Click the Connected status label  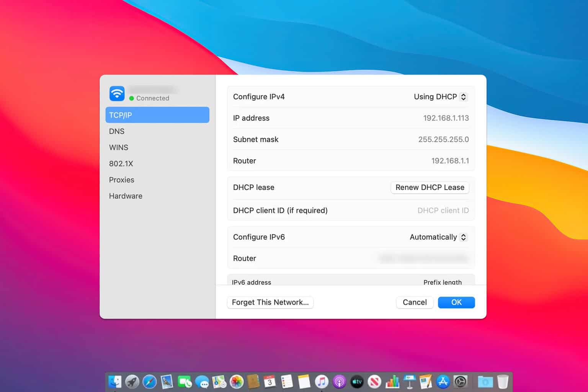pyautogui.click(x=153, y=98)
